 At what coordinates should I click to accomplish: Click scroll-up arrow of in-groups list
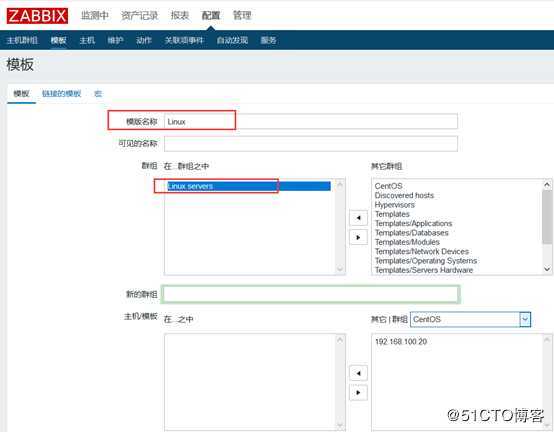(x=340, y=184)
